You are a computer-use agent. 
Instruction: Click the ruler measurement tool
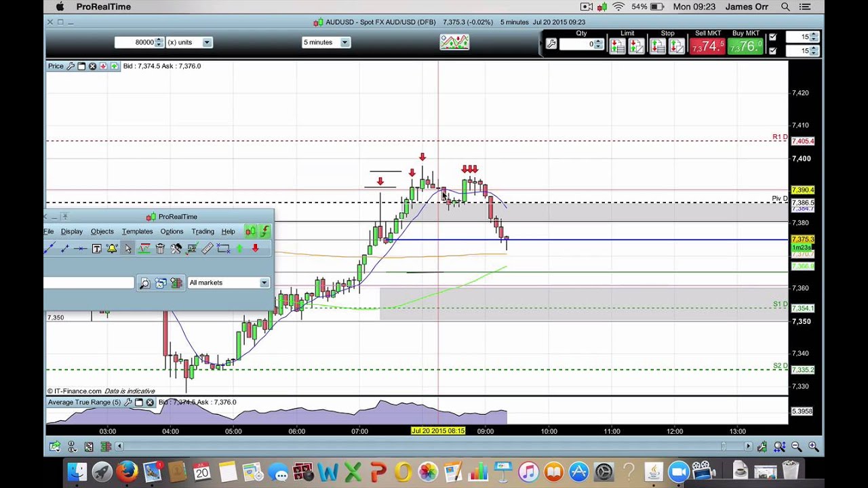208,249
